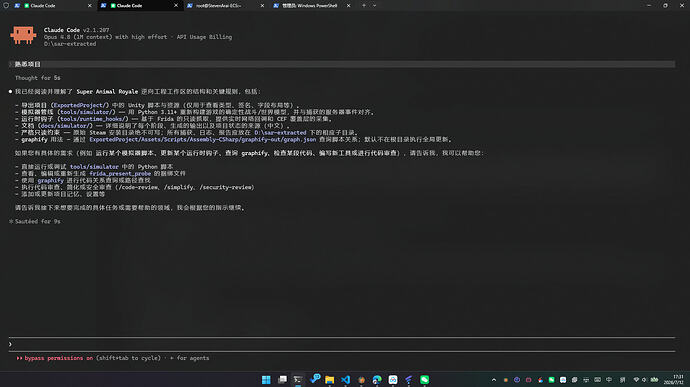Close the root@StevenArai tab
This screenshot has height=387, width=690.
point(262,6)
